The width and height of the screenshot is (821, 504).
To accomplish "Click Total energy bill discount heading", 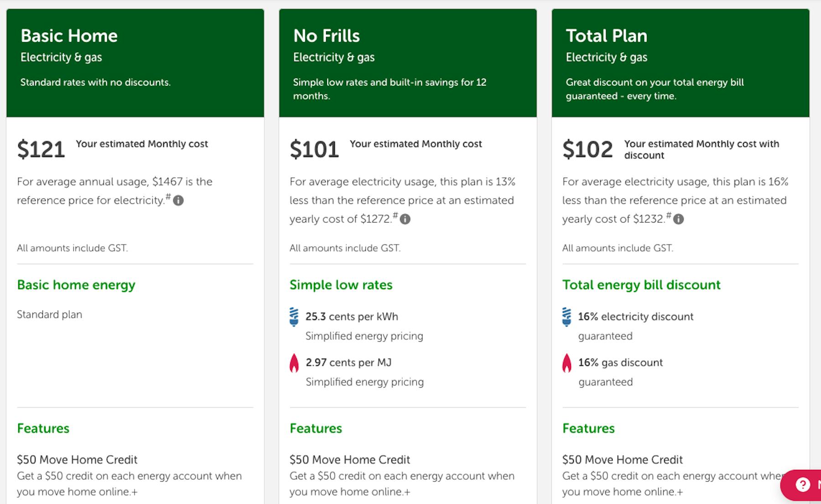I will 641,285.
